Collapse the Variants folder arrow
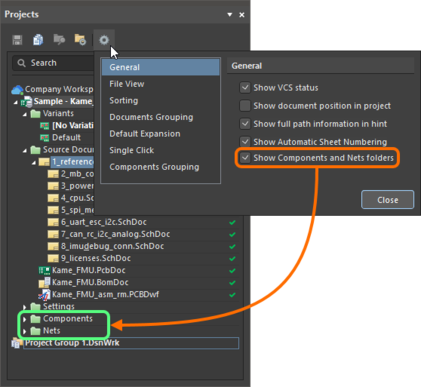The image size is (421, 387). tap(25, 114)
